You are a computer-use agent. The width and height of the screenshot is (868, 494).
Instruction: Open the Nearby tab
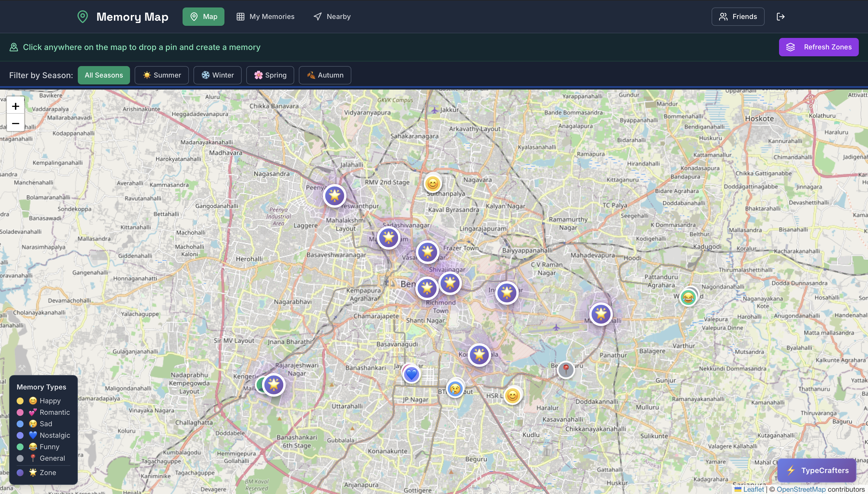pyautogui.click(x=331, y=16)
